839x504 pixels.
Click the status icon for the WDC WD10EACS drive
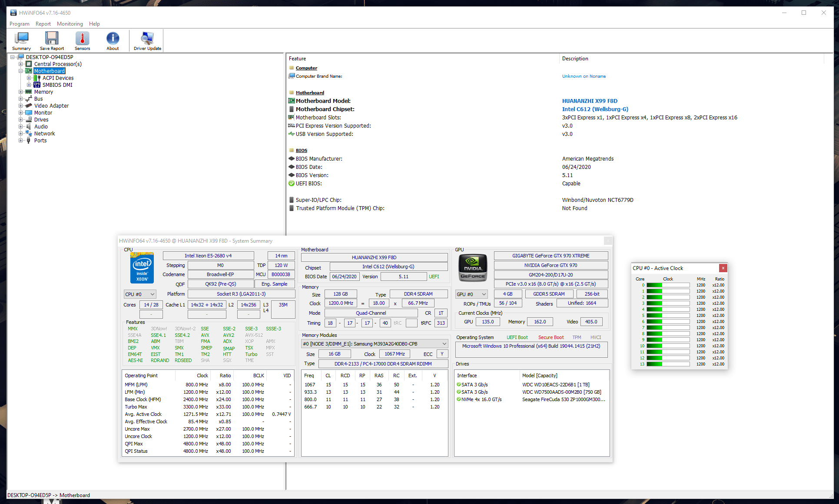coord(459,385)
